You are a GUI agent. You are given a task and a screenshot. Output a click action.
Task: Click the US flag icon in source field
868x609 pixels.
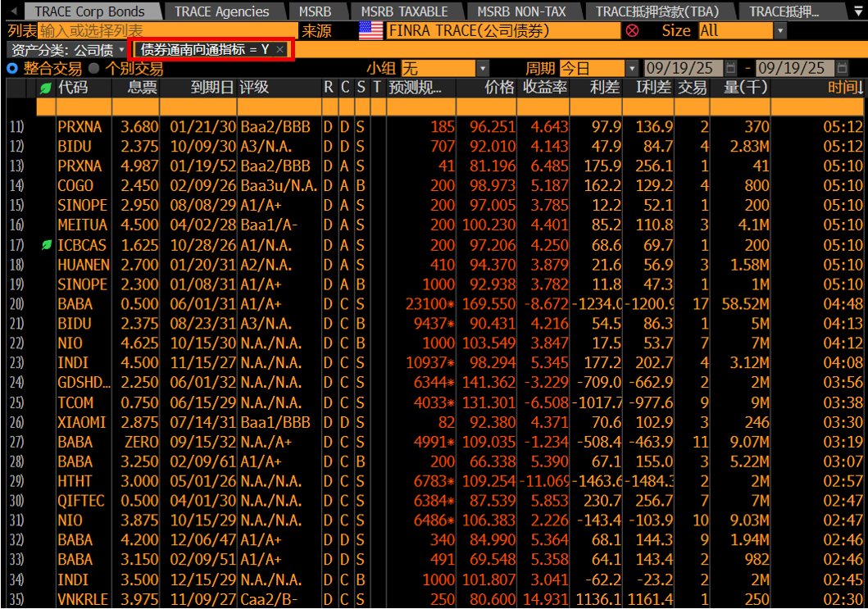pos(371,30)
